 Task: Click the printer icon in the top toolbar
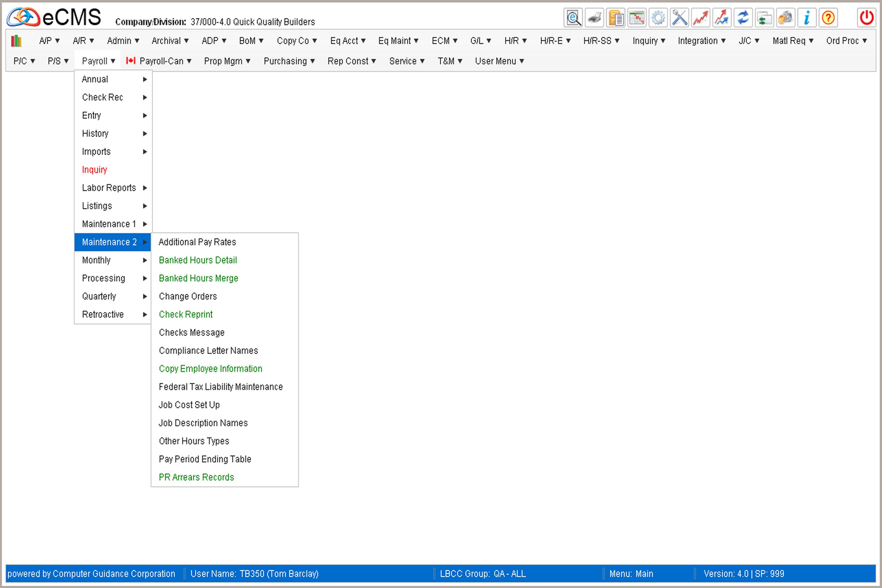[x=594, y=18]
